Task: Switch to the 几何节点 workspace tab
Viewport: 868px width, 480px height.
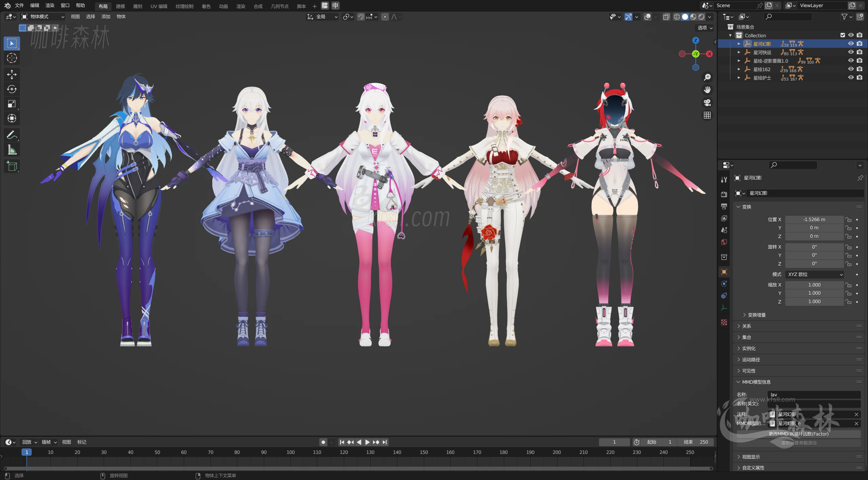Action: [279, 6]
